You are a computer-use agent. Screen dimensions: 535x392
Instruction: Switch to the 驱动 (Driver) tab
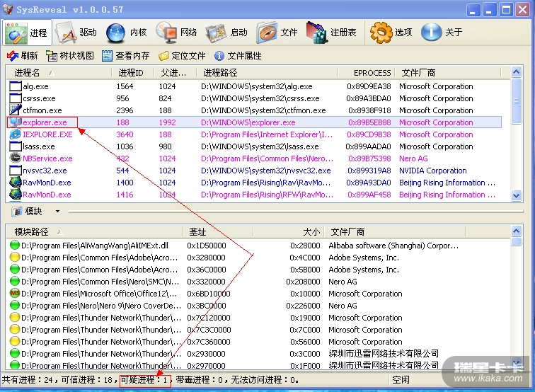point(76,33)
